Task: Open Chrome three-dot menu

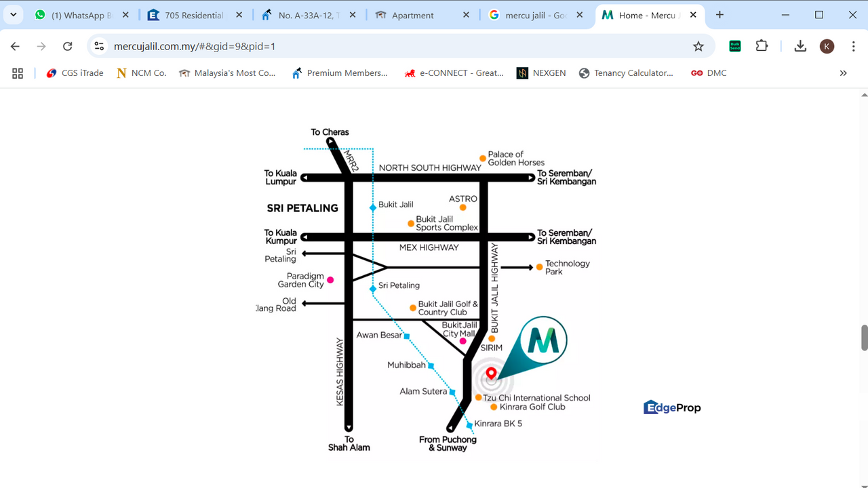Action: pos(852,46)
